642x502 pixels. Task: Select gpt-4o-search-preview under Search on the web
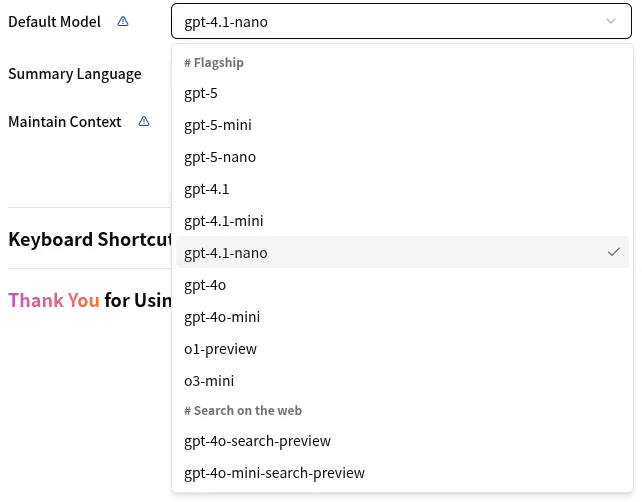coord(257,441)
